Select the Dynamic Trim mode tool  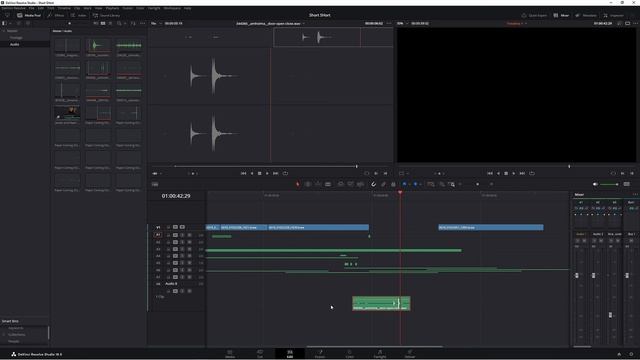tap(318, 184)
